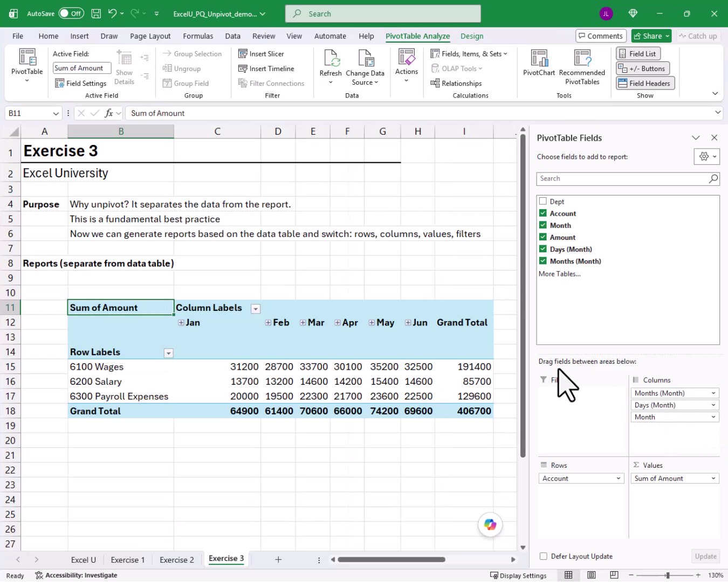Screen dimensions: 728x582
Task: Collapse the ribbon with chevron
Action: 715,93
